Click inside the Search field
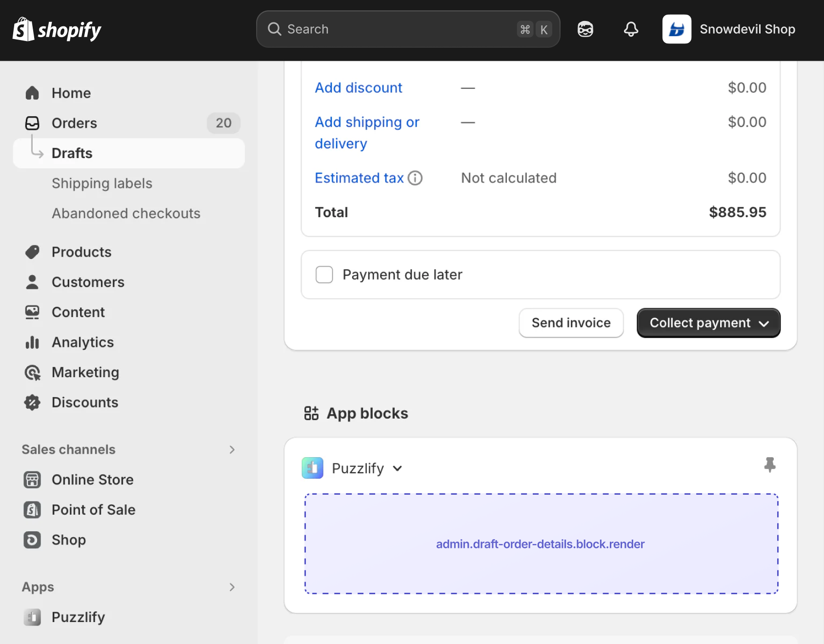Image resolution: width=824 pixels, height=644 pixels. [x=408, y=29]
